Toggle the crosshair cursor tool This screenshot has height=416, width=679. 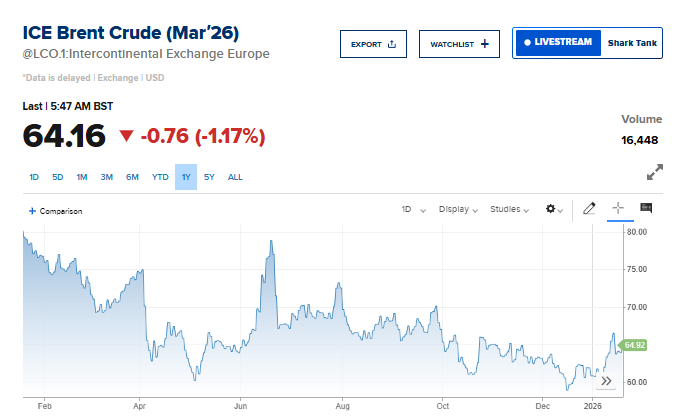617,209
